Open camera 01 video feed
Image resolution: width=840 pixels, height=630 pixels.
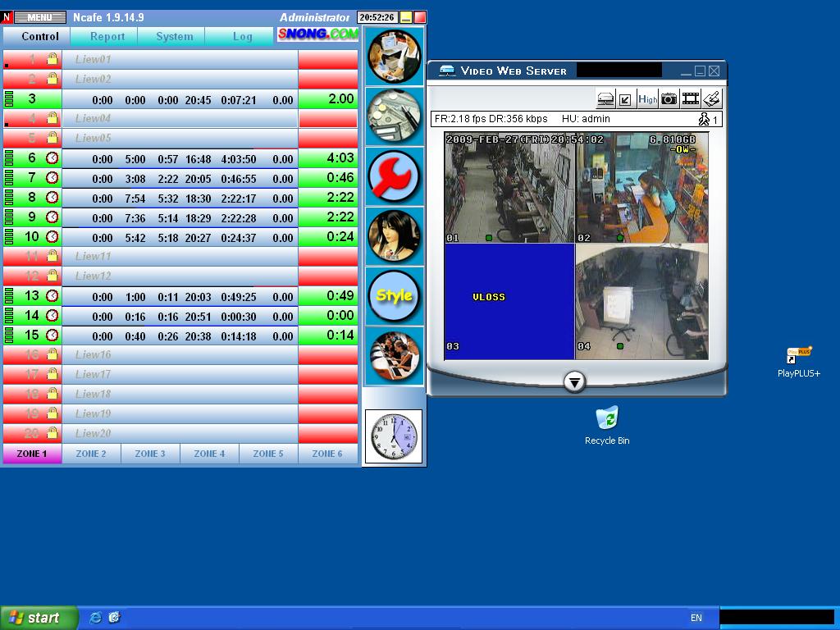click(509, 188)
